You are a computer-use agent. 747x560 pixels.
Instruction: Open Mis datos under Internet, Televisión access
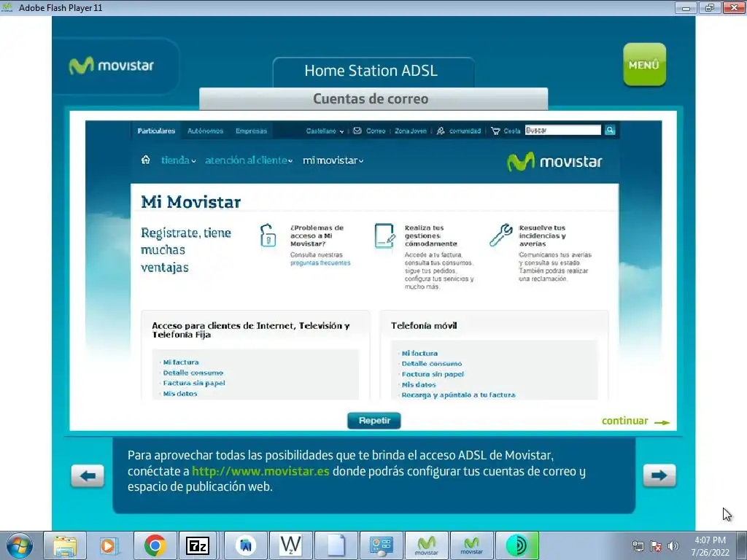pos(180,394)
